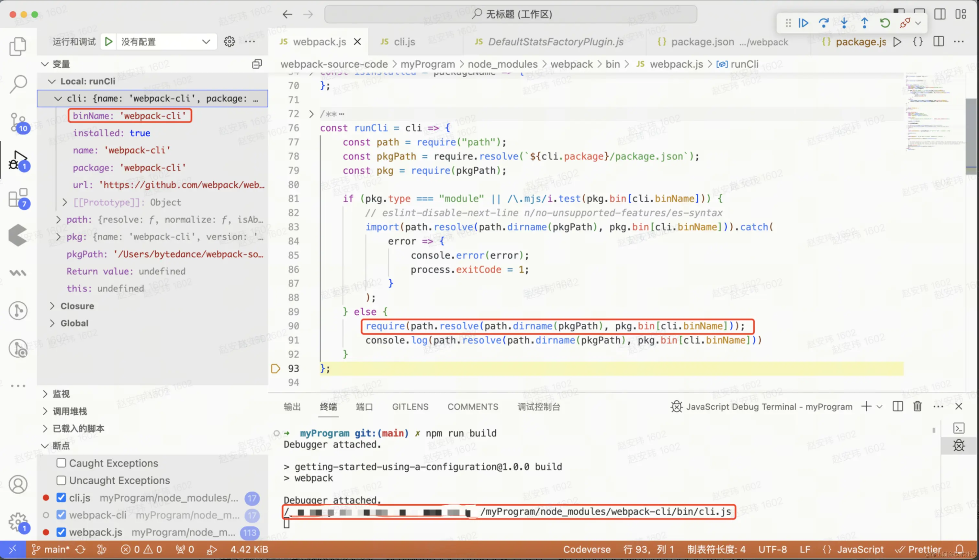Expand the 调用堆栈 call stack section
This screenshot has height=560, width=979.
[x=69, y=411]
